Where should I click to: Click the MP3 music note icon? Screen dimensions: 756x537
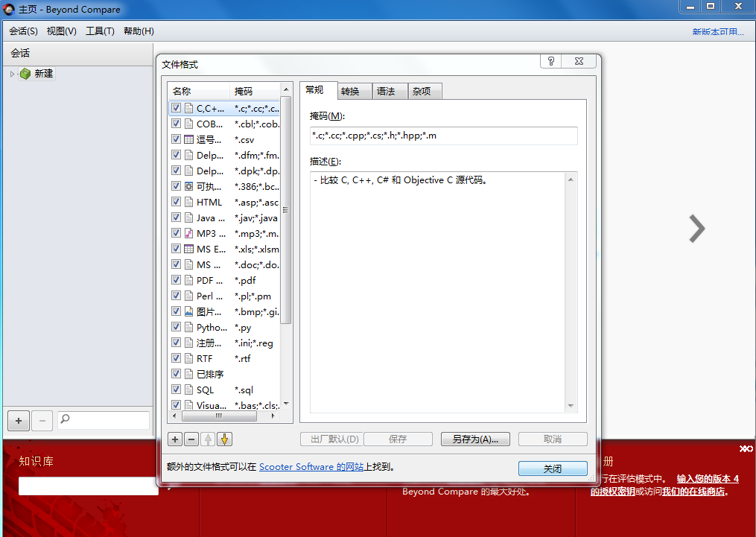[x=189, y=233]
